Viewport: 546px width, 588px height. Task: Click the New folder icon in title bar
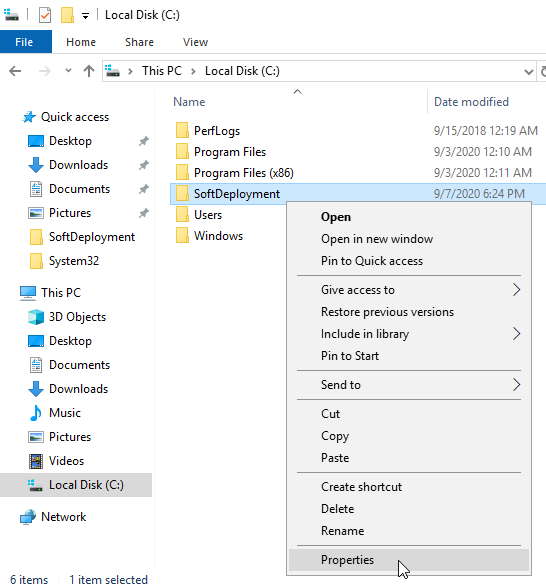tap(67, 15)
